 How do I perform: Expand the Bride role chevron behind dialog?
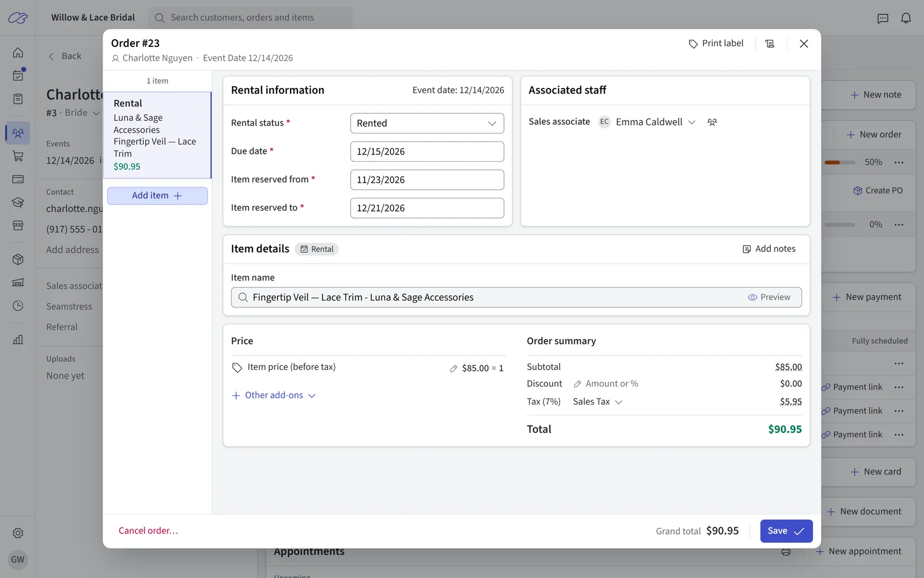click(96, 113)
